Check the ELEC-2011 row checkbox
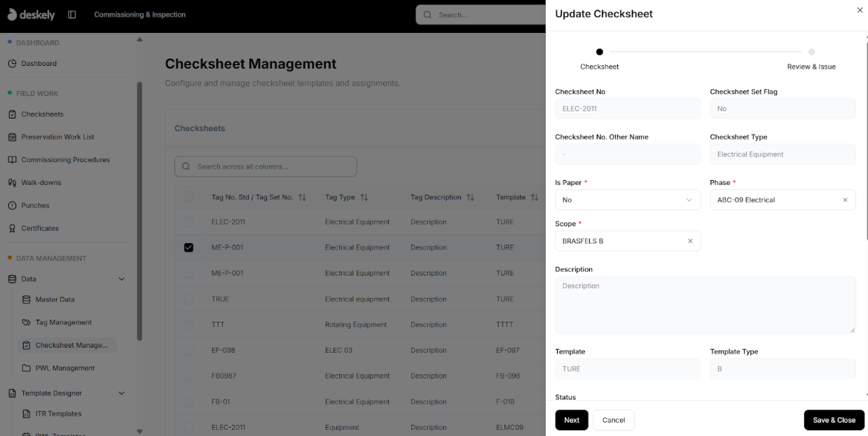 pyautogui.click(x=188, y=222)
